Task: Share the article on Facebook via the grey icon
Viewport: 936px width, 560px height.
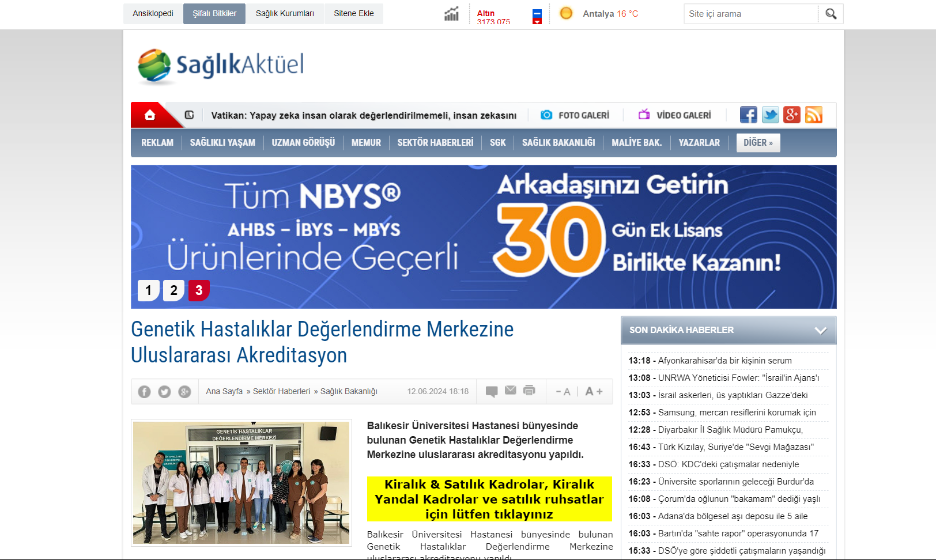Action: pos(144,392)
